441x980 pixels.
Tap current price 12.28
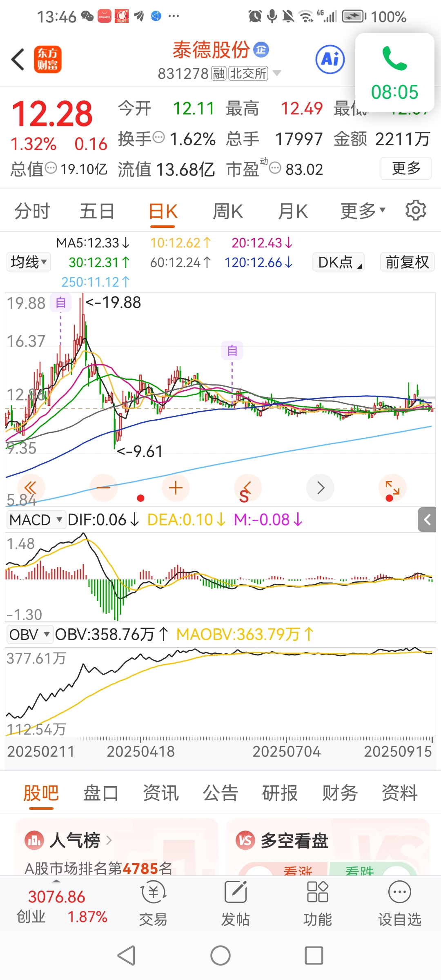(x=52, y=114)
